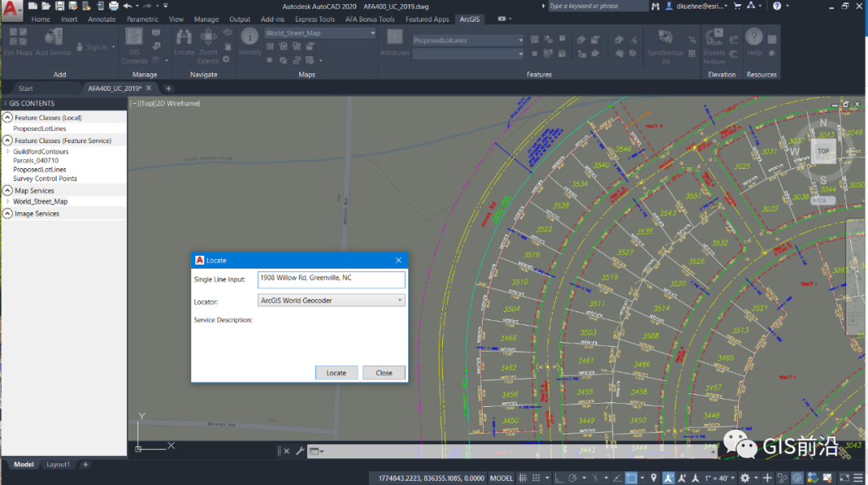Toggle grid display in status bar

pyautogui.click(x=523, y=478)
